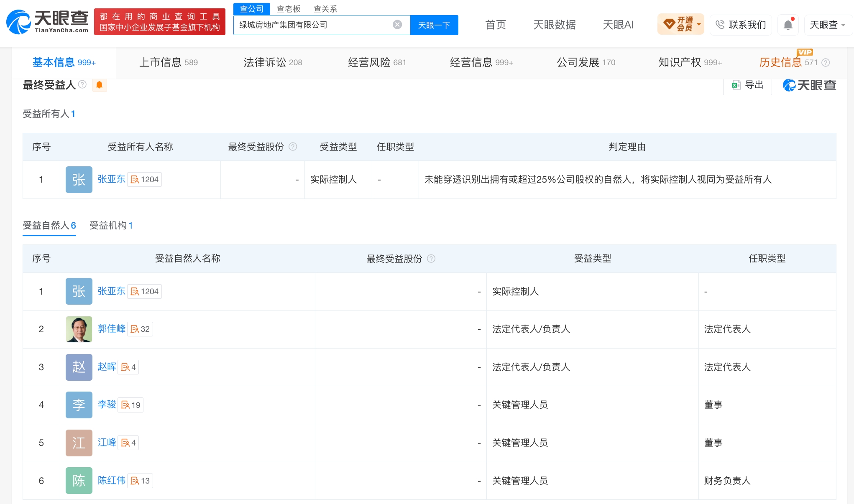Click the TianYanCha logo in header
The image size is (854, 504).
coord(47,22)
